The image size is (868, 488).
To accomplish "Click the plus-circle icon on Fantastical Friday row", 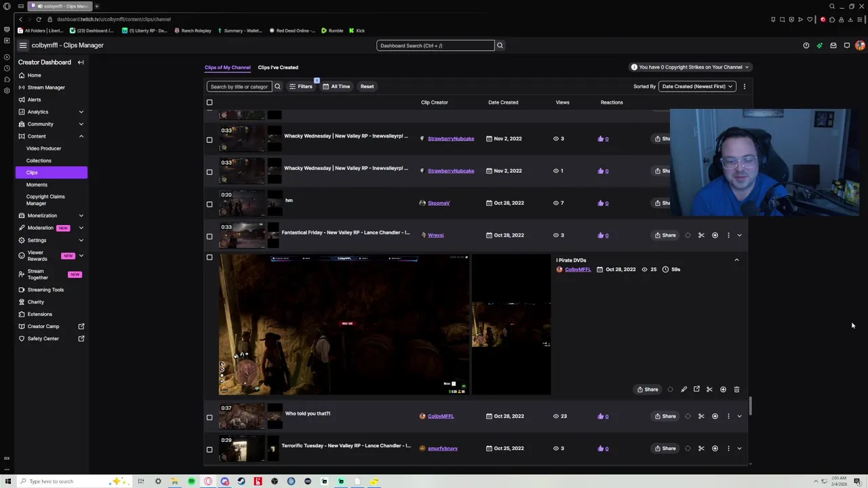I will [x=715, y=235].
